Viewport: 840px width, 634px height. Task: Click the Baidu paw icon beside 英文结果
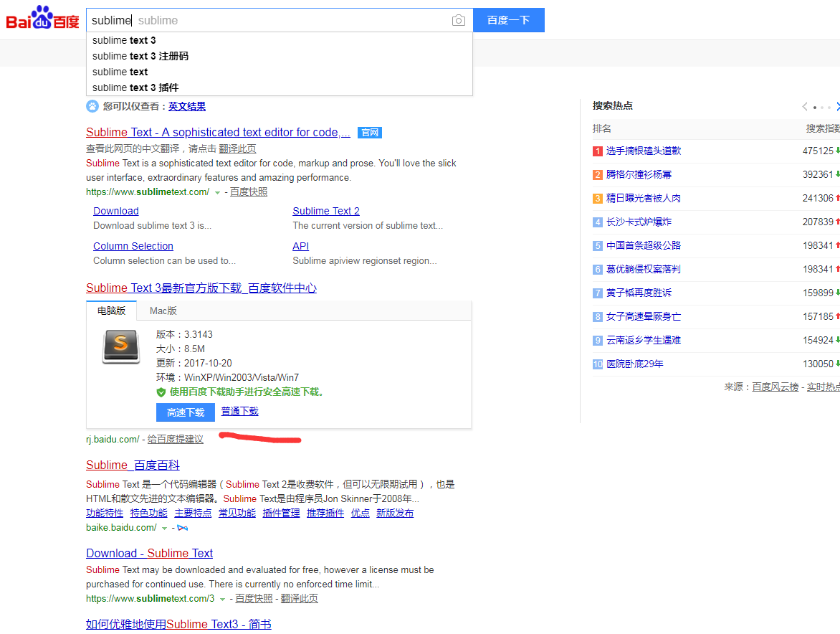point(92,106)
